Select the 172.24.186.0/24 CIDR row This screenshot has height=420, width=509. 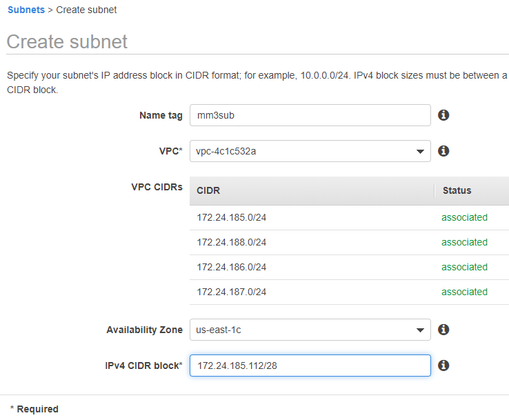(232, 267)
